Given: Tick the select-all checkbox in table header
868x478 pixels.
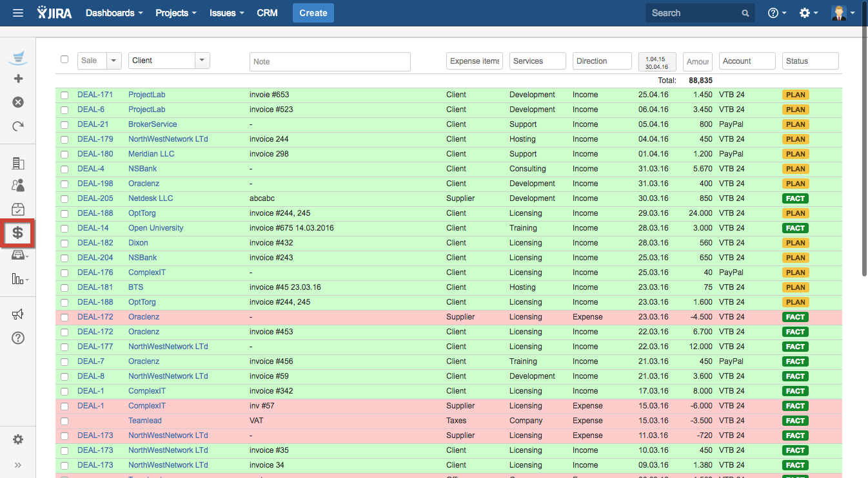Looking at the screenshot, I should (x=64, y=59).
